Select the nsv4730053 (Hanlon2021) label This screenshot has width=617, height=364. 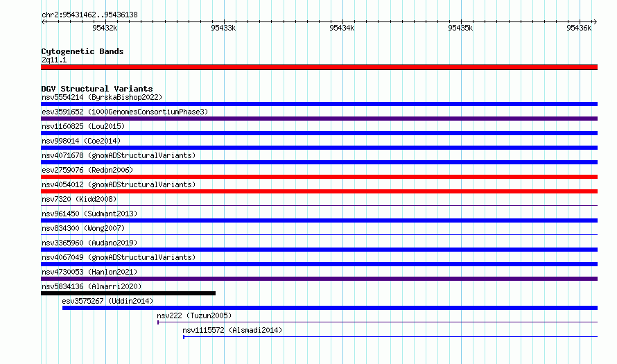coord(89,272)
